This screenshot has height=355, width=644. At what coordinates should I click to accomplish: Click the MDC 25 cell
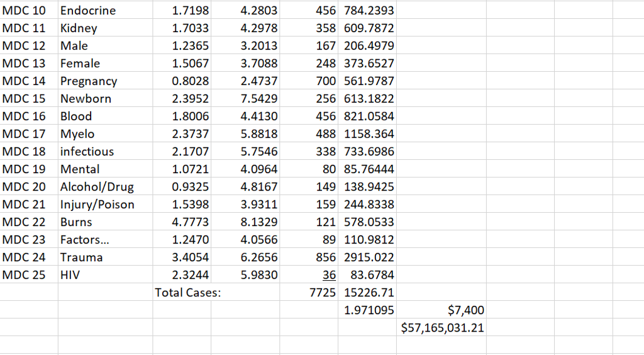pyautogui.click(x=29, y=275)
